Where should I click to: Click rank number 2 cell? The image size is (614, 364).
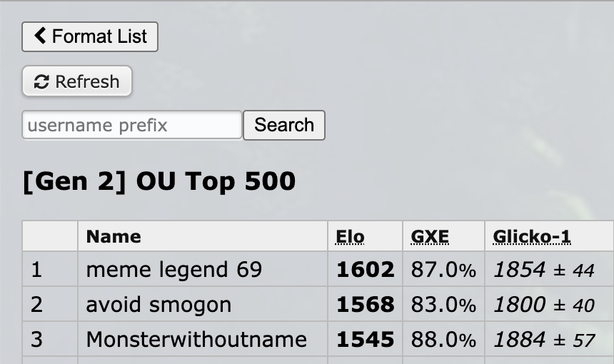(x=37, y=305)
